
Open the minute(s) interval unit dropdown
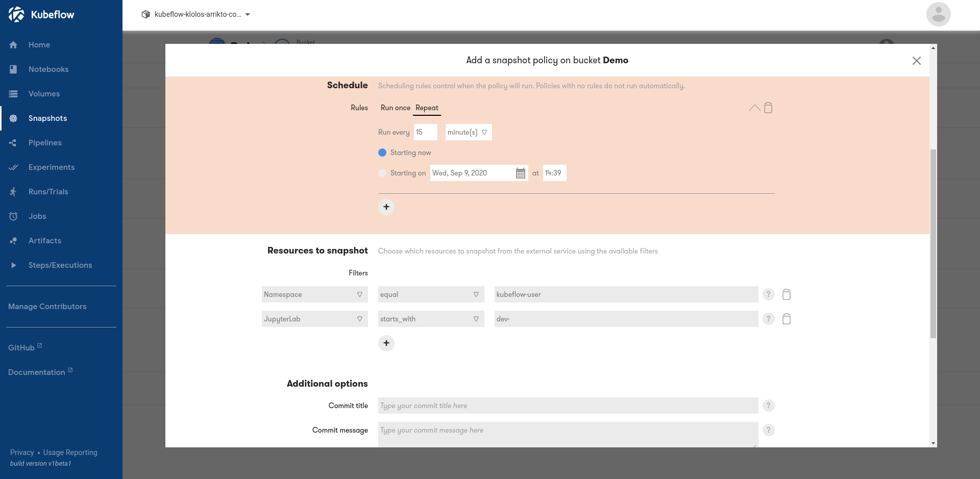(x=469, y=132)
